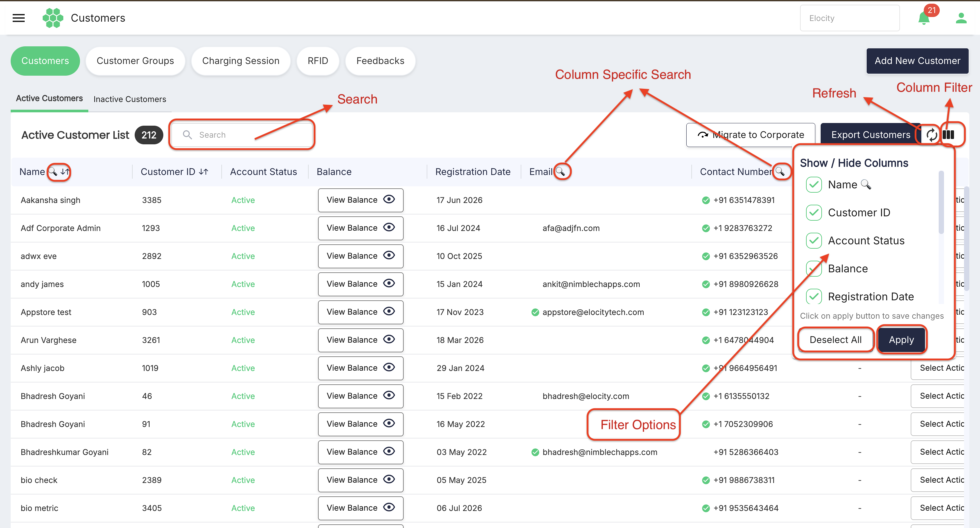This screenshot has width=980, height=528.
Task: Uncheck the Balance column checkbox
Action: pos(814,269)
